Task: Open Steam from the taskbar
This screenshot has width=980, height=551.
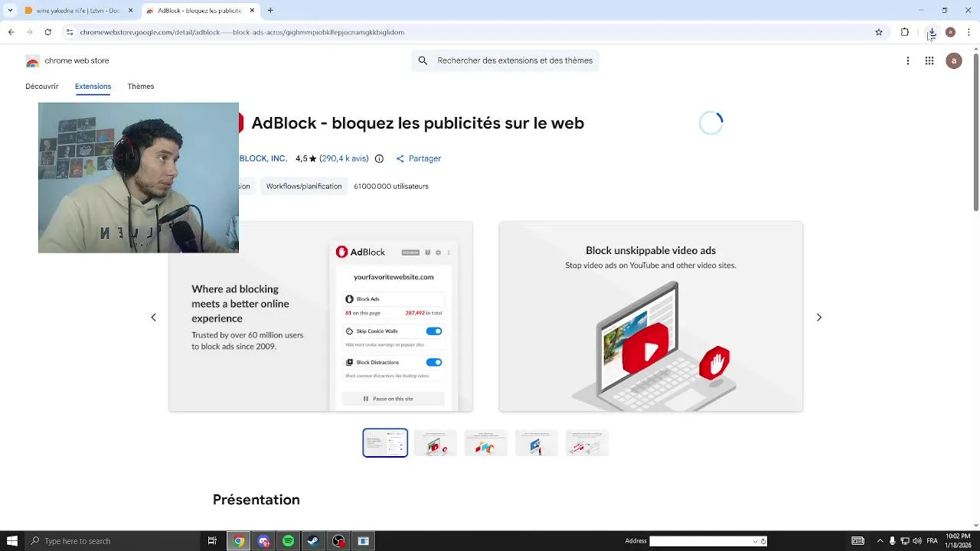Action: [x=313, y=541]
